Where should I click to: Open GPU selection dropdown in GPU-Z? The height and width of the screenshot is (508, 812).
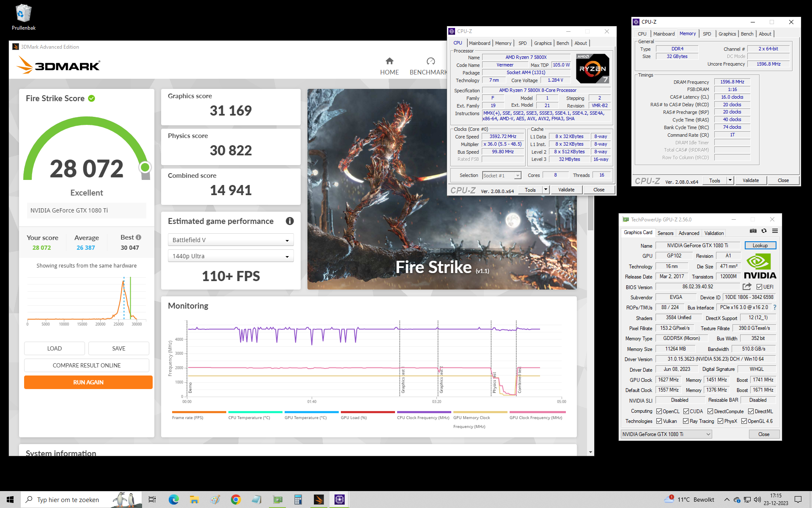[x=666, y=434]
